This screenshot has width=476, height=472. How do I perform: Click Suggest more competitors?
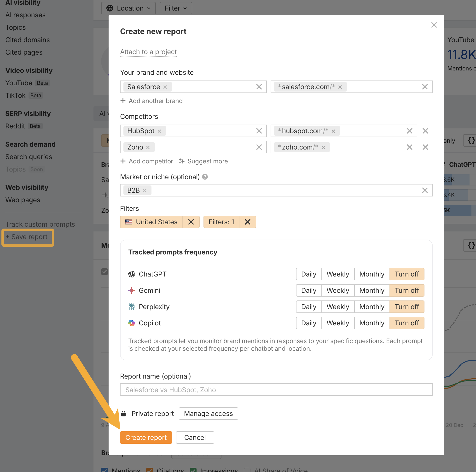(203, 161)
